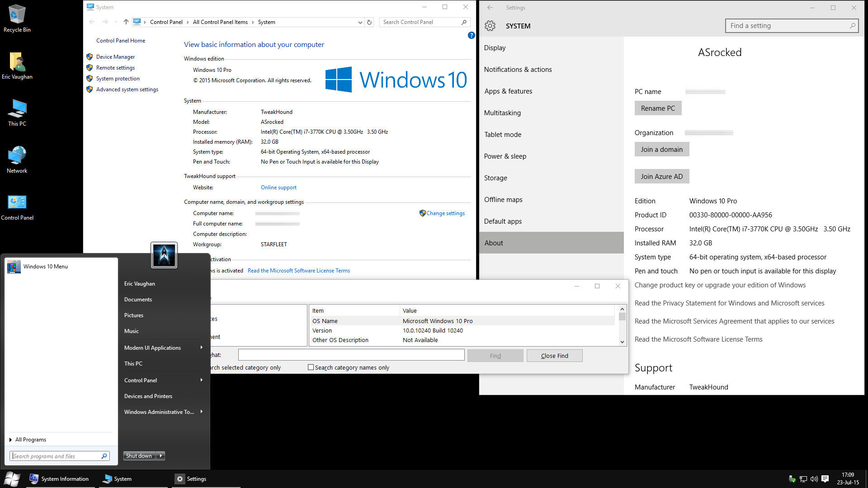Image resolution: width=868 pixels, height=488 pixels.
Task: Click Change settings link for computer name
Action: click(x=445, y=213)
